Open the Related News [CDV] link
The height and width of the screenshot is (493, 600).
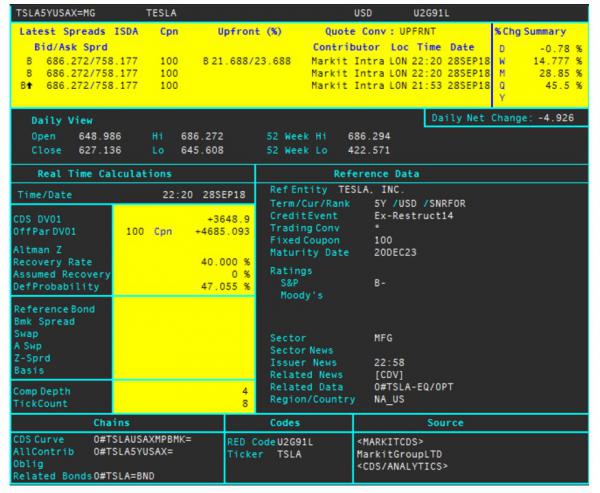[389, 375]
